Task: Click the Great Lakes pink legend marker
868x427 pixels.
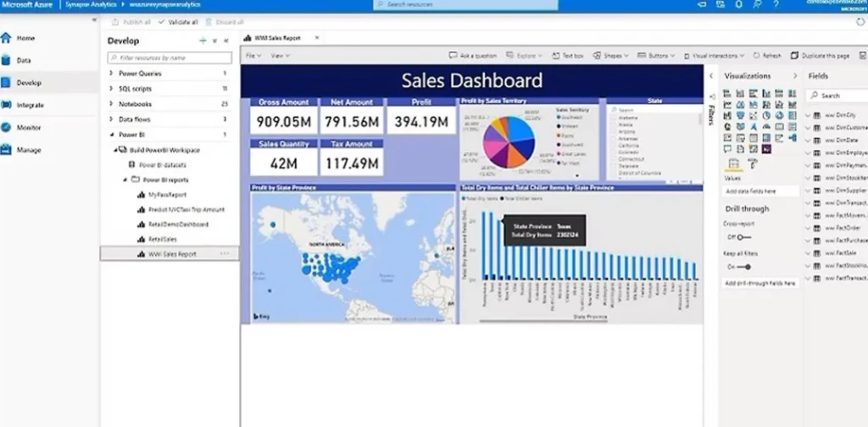Action: (x=558, y=154)
